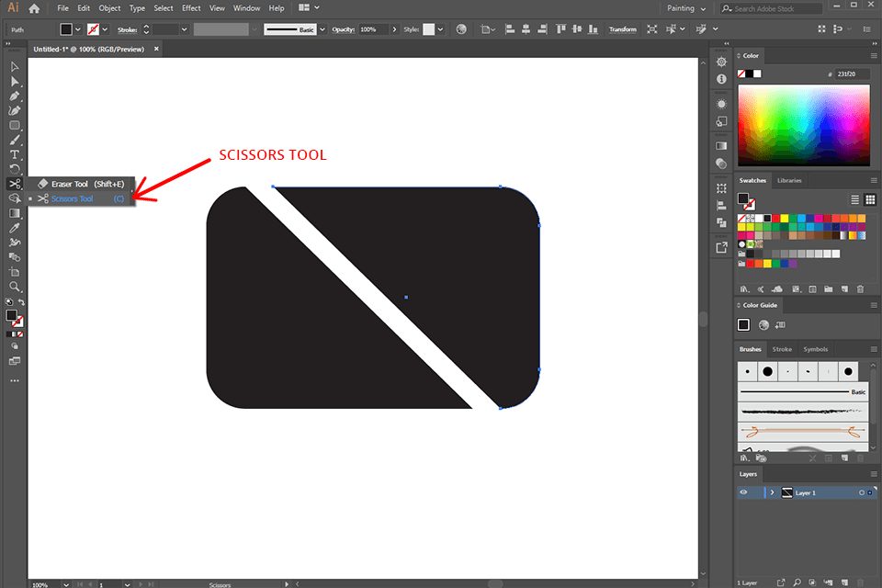Open the Swatch Libraries menu icon
The image size is (882, 588).
click(744, 289)
